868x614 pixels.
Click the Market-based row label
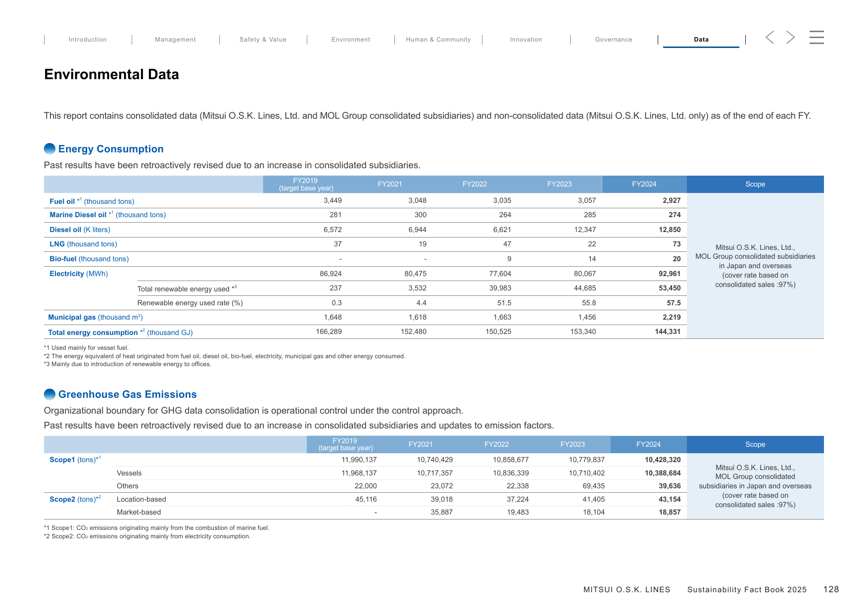click(139, 512)
